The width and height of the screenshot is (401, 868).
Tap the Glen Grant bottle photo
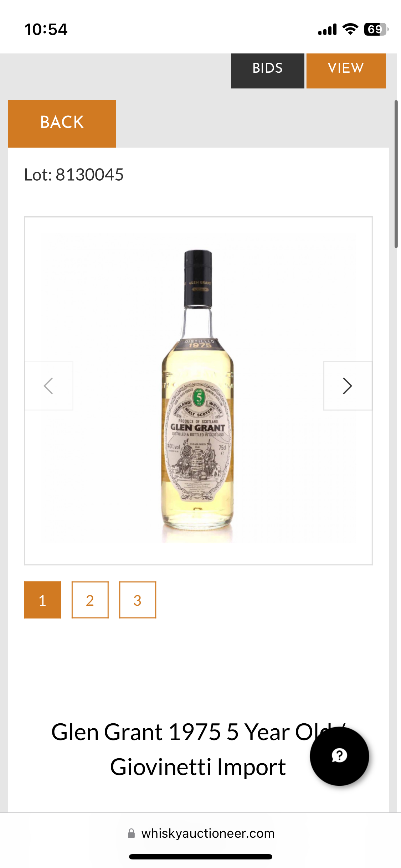[x=198, y=396]
